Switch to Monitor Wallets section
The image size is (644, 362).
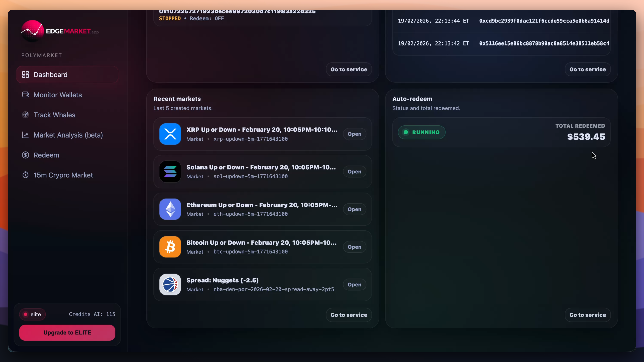tap(58, 95)
